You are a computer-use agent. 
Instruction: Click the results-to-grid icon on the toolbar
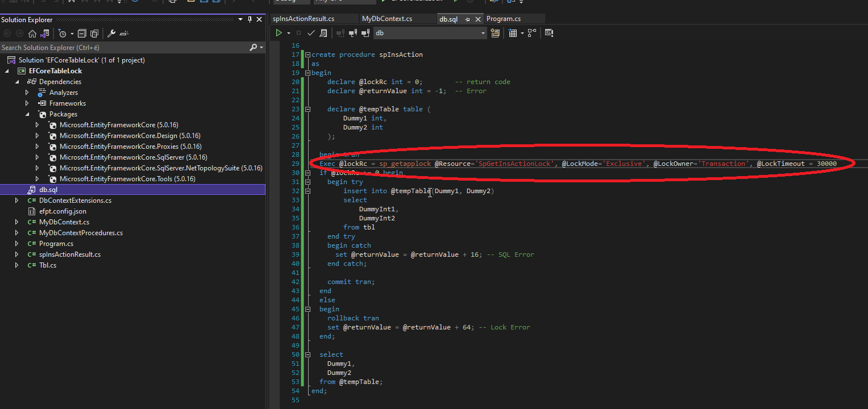click(x=513, y=32)
